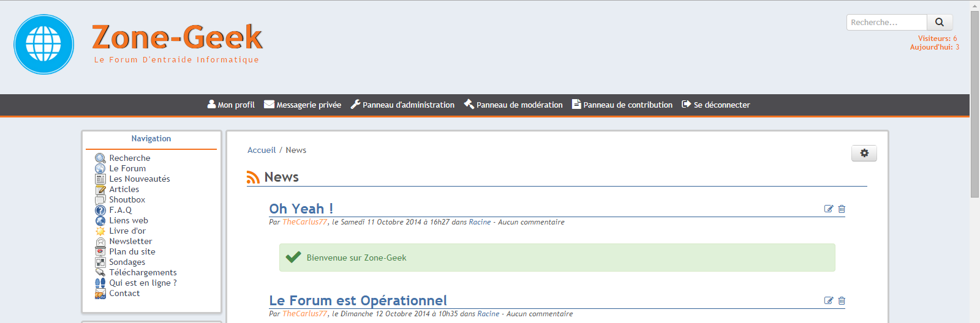Open the gear settings dropdown
The height and width of the screenshot is (323, 980).
[864, 153]
